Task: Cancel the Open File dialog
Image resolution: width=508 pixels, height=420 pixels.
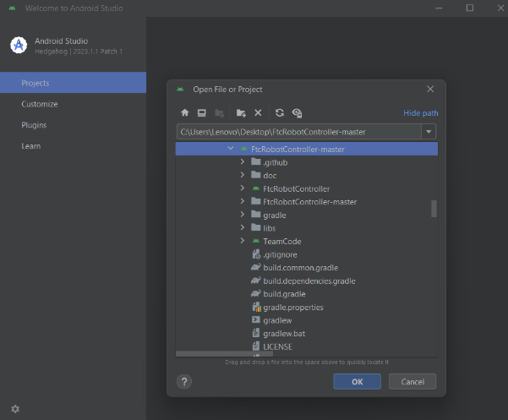Action: tap(412, 382)
